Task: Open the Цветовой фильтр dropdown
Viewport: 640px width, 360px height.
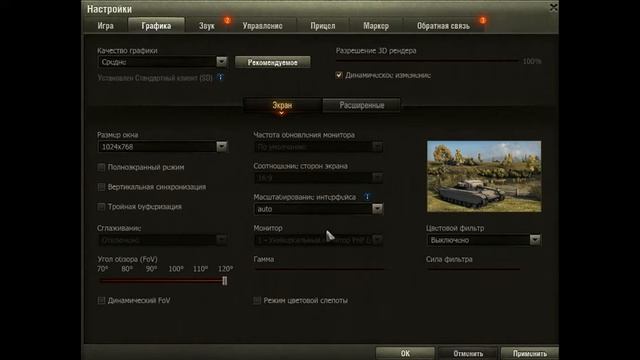Action: (x=484, y=240)
